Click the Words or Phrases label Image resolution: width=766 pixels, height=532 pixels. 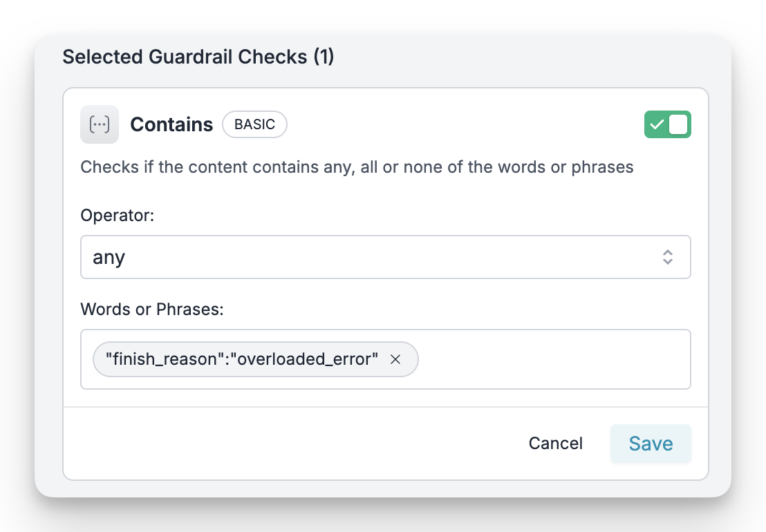[x=152, y=310]
